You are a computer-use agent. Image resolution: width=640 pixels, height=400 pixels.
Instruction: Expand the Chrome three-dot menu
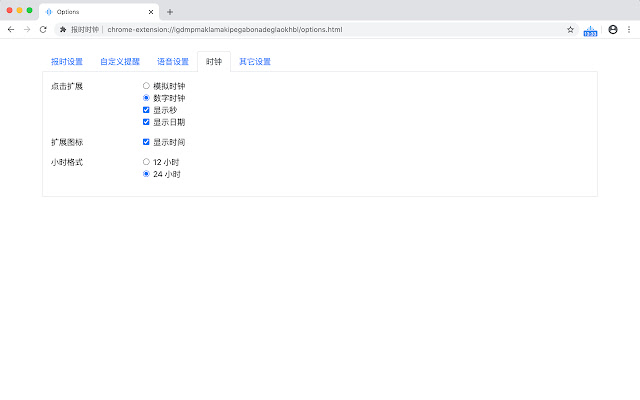coord(630,30)
